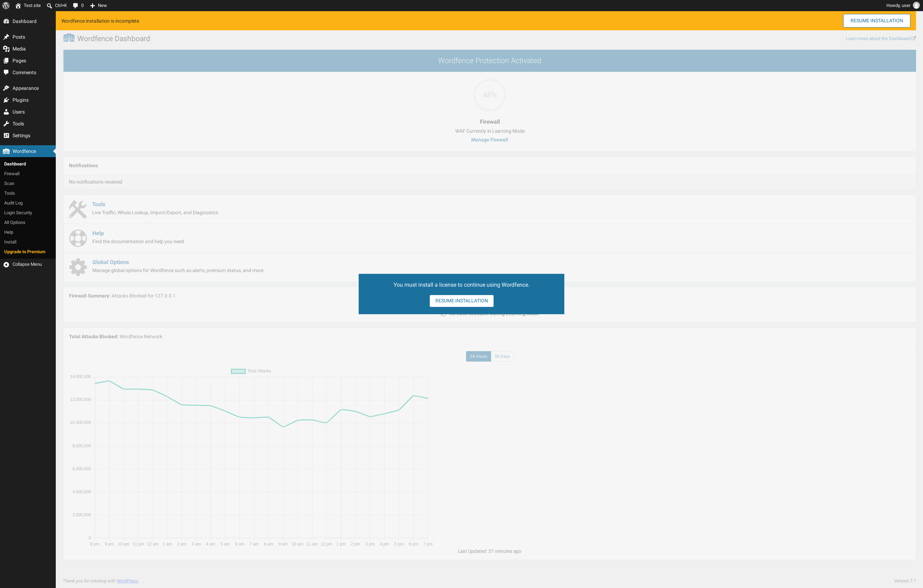The image size is (923, 588).
Task: Open Wordfence Tools submenu item
Action: click(9, 193)
